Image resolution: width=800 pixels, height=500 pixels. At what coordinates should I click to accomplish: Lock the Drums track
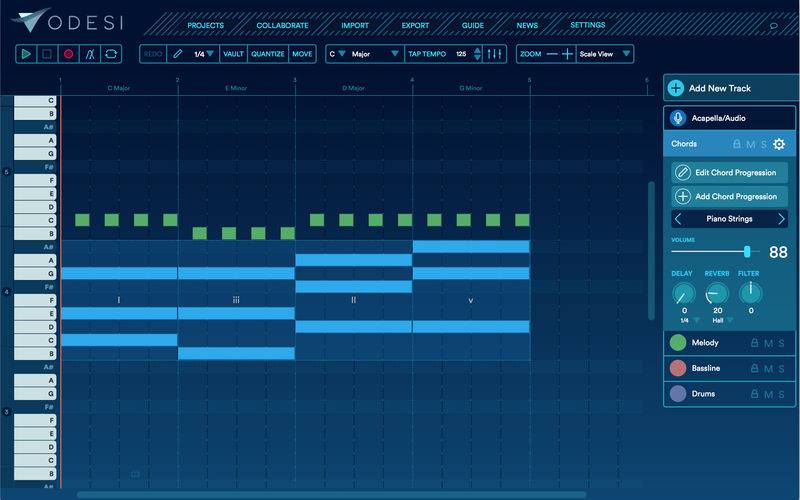(754, 394)
